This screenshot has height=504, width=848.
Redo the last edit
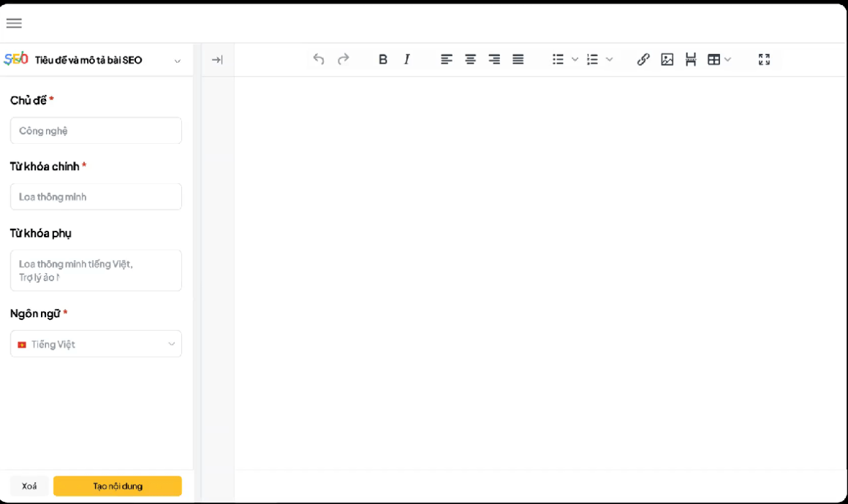pyautogui.click(x=344, y=59)
